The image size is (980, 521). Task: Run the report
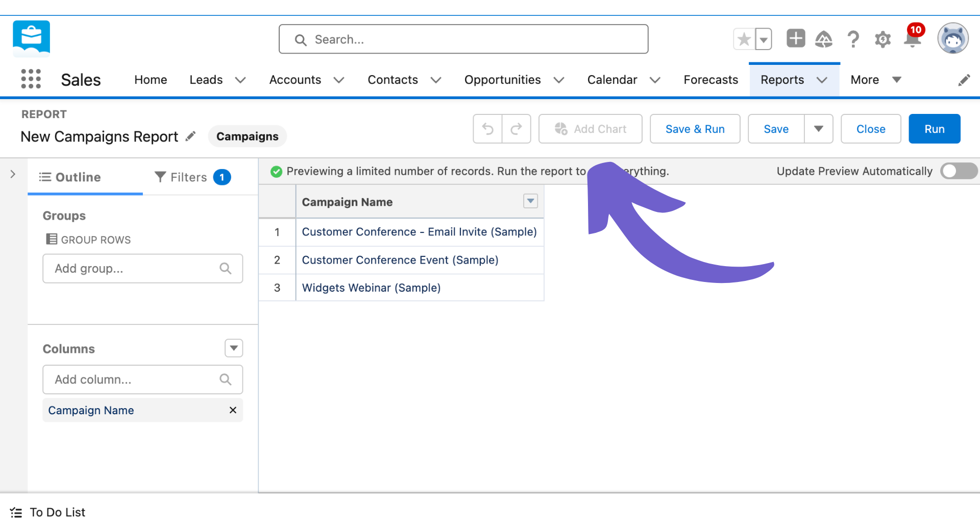click(934, 129)
